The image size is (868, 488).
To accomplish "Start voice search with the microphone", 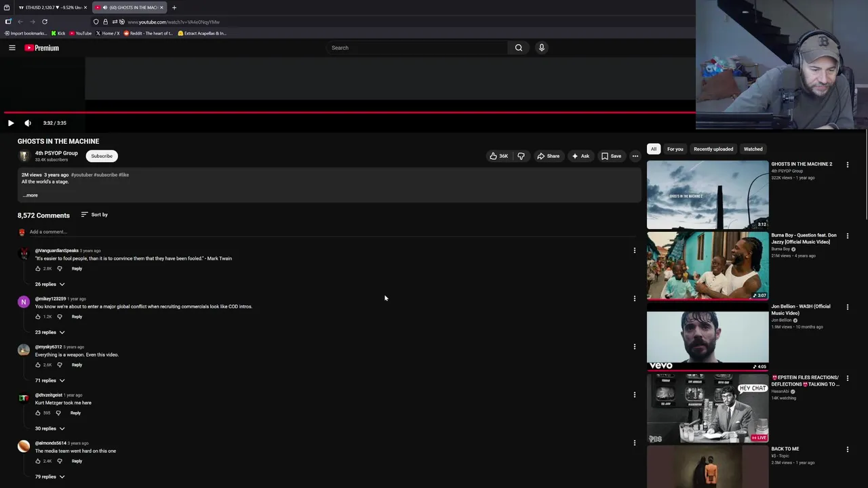I will click(x=541, y=47).
